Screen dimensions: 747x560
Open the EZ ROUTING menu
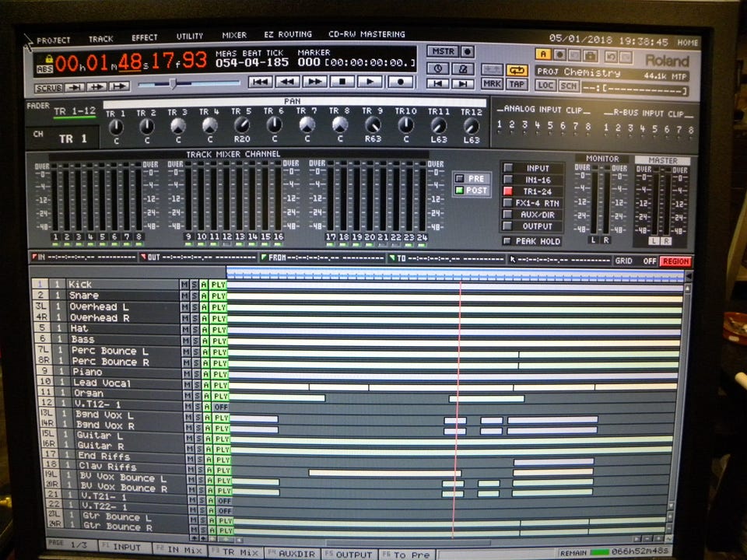(x=288, y=34)
